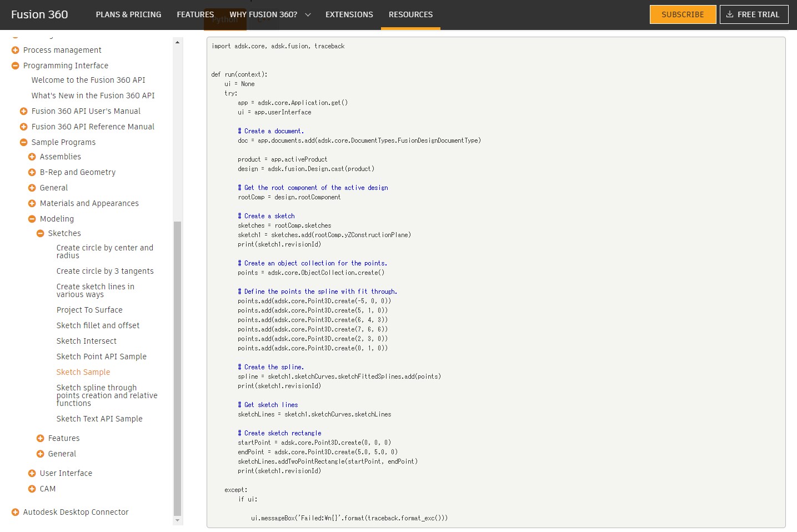The image size is (797, 532).
Task: Select Project To Surface sample
Action: pos(89,310)
